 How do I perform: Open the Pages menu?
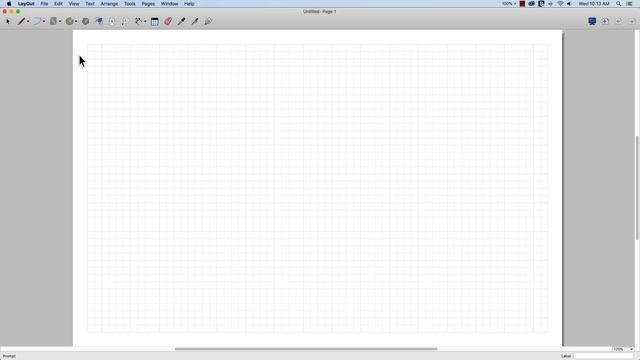point(148,4)
